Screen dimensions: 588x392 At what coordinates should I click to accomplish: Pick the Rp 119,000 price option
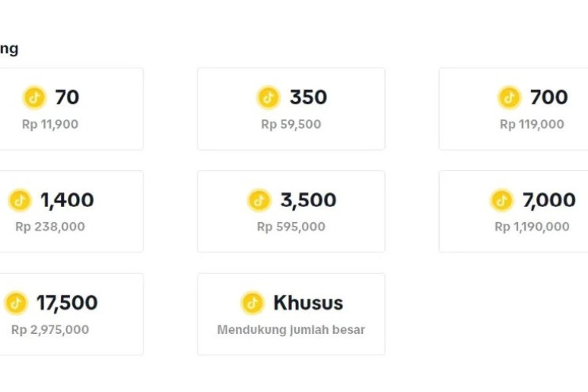(x=532, y=124)
